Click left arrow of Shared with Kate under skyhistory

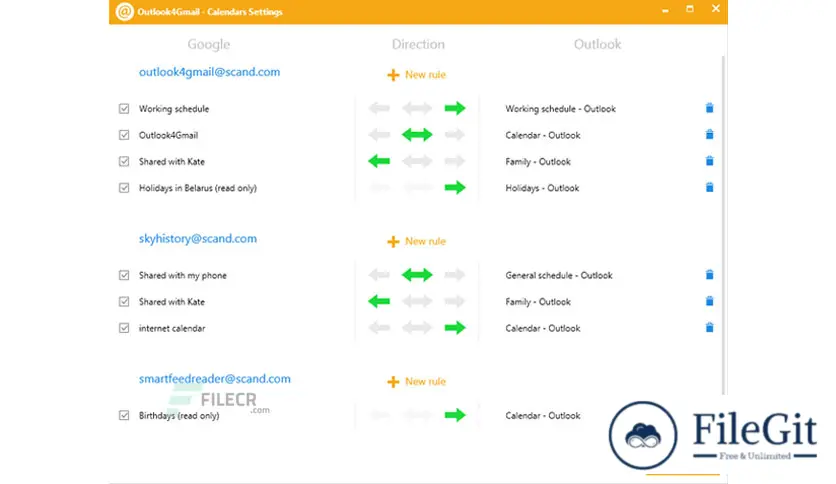(x=379, y=302)
